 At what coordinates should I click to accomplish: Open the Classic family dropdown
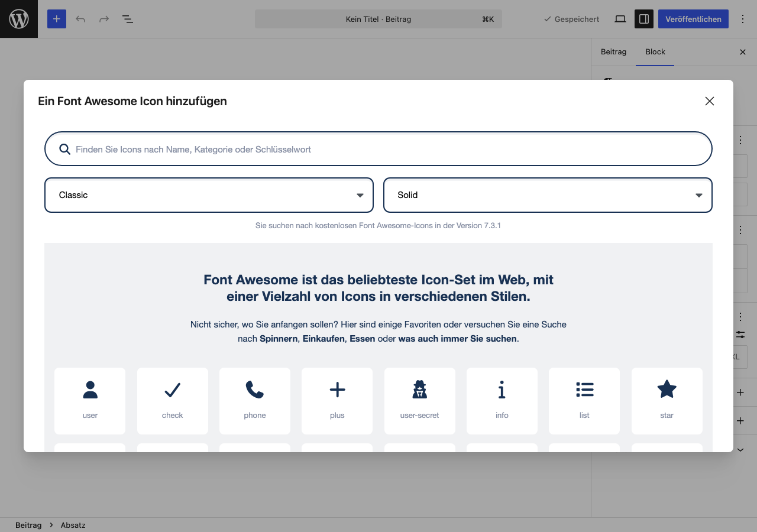(x=209, y=195)
